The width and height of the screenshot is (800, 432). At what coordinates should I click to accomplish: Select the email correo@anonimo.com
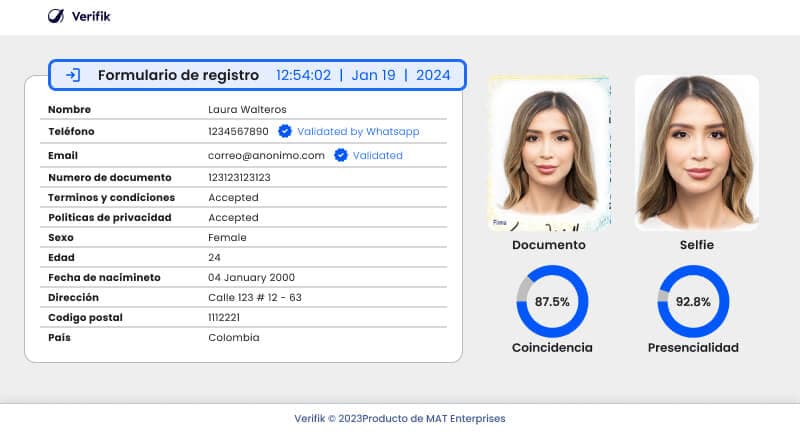coord(266,155)
